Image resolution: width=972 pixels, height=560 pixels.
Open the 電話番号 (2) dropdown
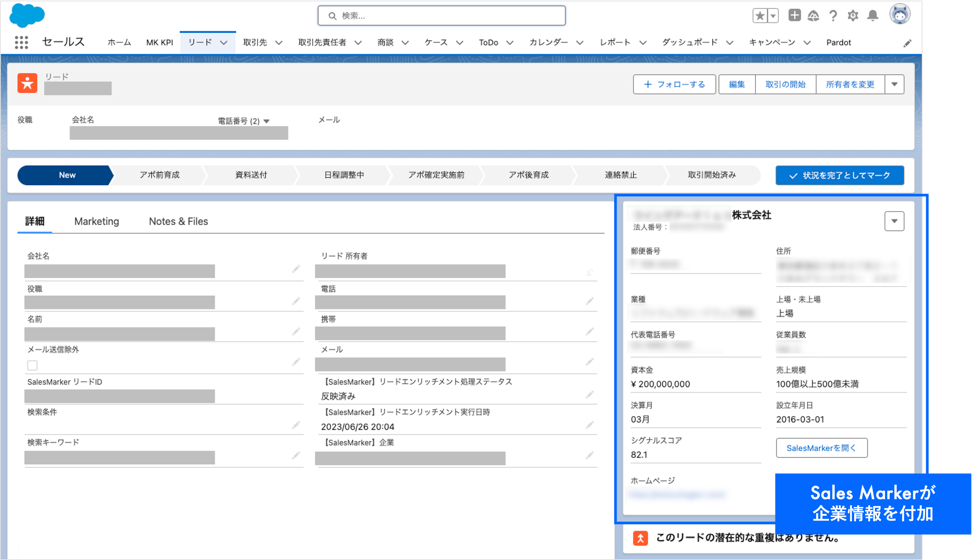pos(267,121)
